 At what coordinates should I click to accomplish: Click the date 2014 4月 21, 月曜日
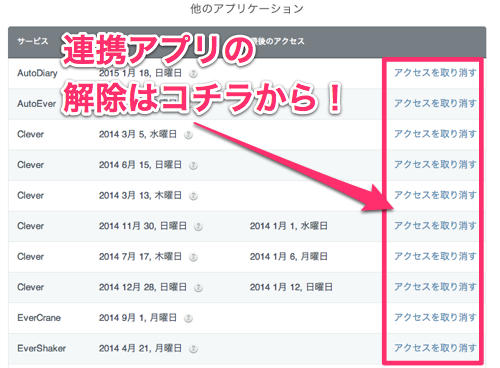pos(140,348)
